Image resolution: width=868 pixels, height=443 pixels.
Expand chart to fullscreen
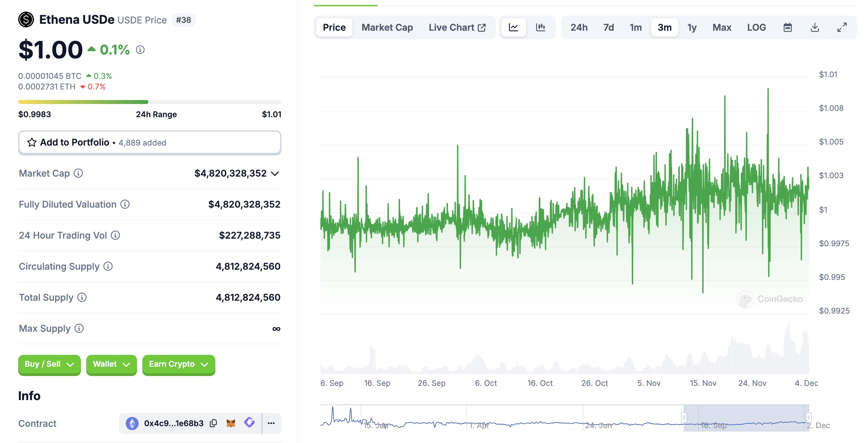pos(842,27)
